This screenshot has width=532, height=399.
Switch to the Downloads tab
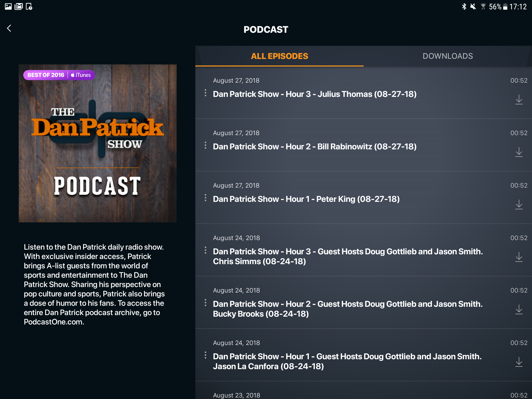tap(448, 56)
